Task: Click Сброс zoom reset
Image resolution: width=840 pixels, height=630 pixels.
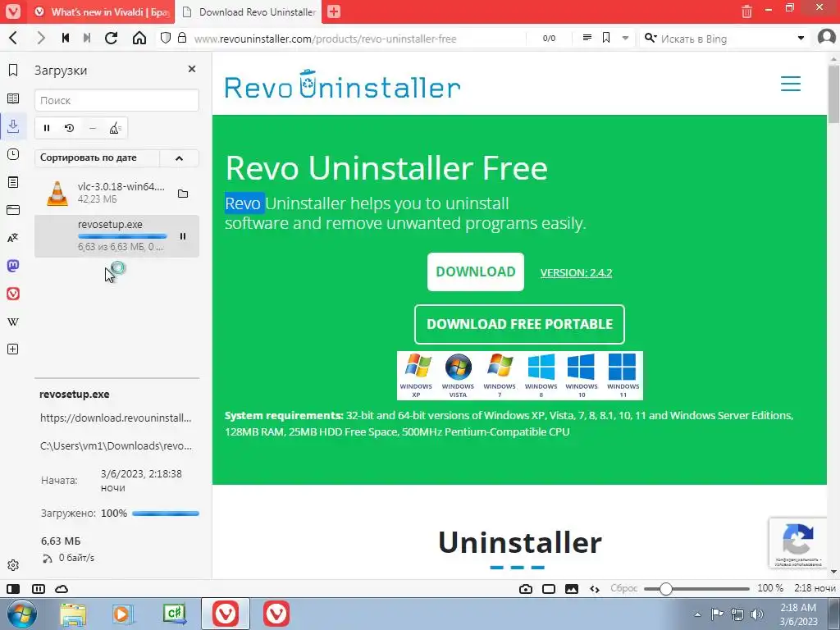Action: pyautogui.click(x=624, y=588)
